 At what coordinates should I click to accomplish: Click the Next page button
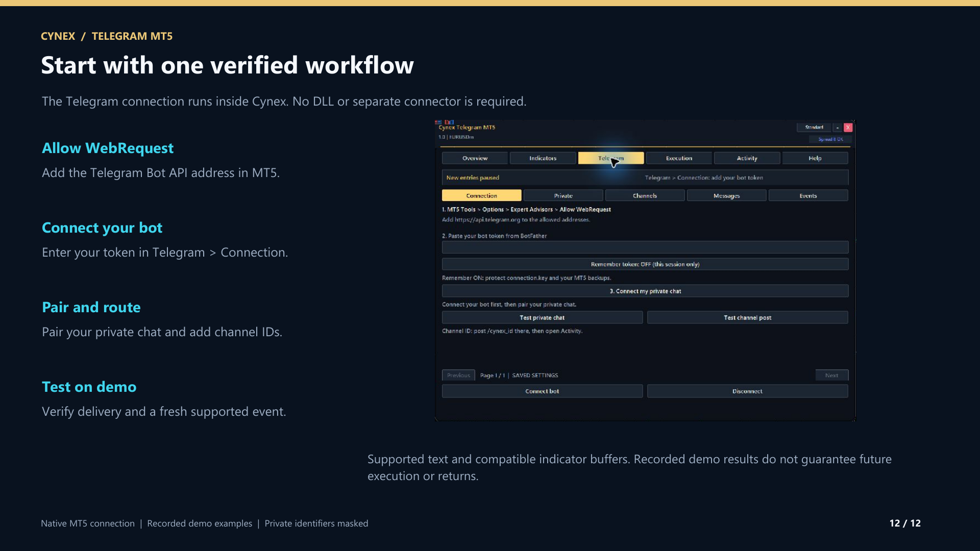[831, 375]
